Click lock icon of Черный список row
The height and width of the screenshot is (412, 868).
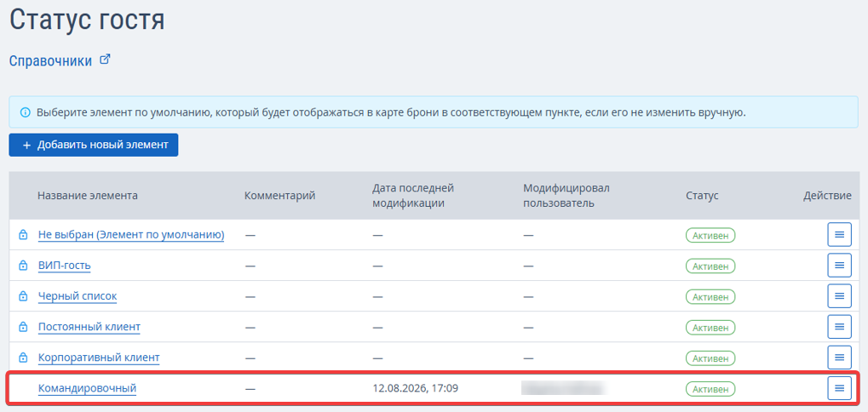23,296
